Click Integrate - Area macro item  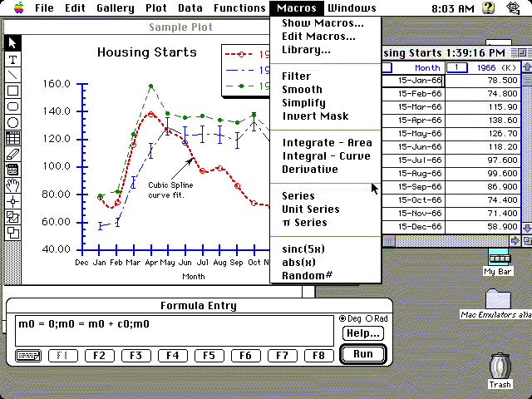pyautogui.click(x=327, y=143)
